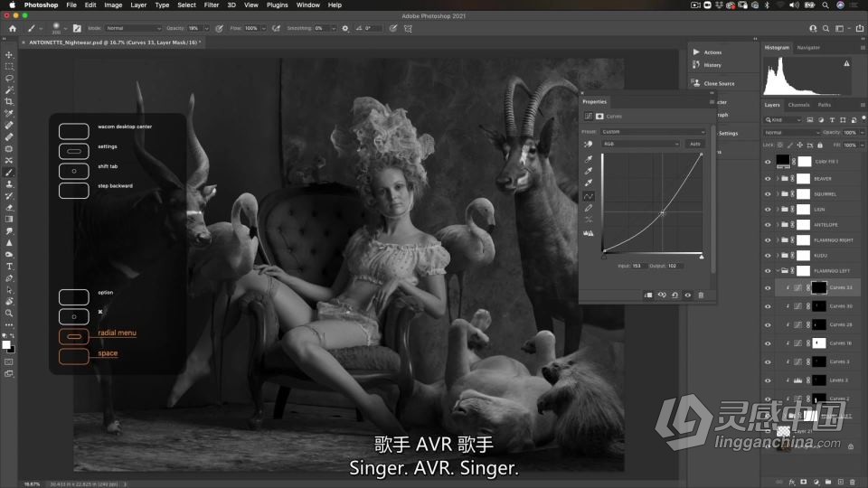Click the foreground color swatch

point(6,344)
